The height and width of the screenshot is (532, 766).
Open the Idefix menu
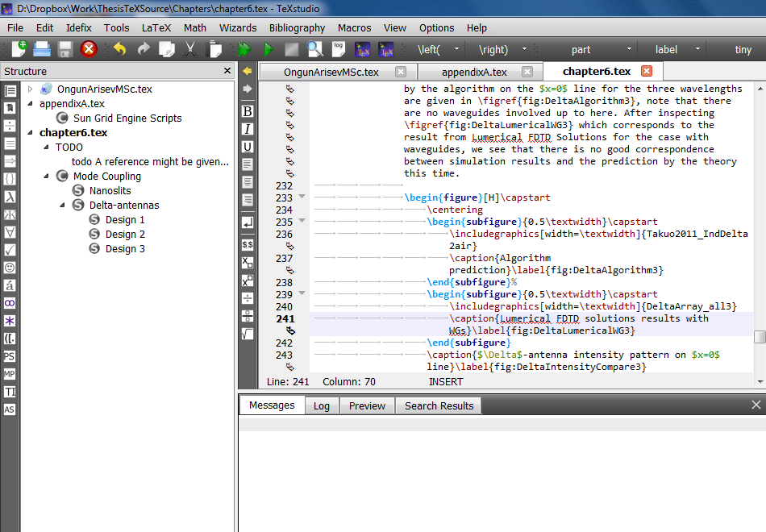79,28
